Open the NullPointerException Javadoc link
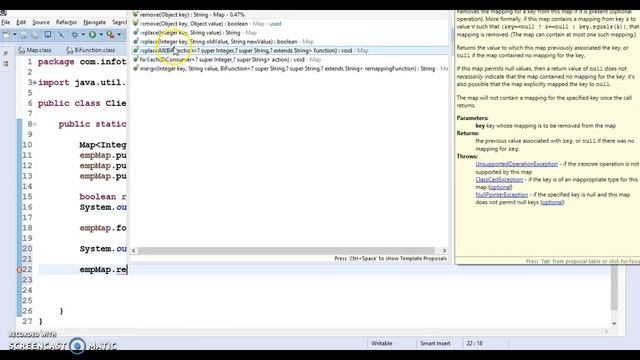The height and width of the screenshot is (360, 640). (502, 195)
